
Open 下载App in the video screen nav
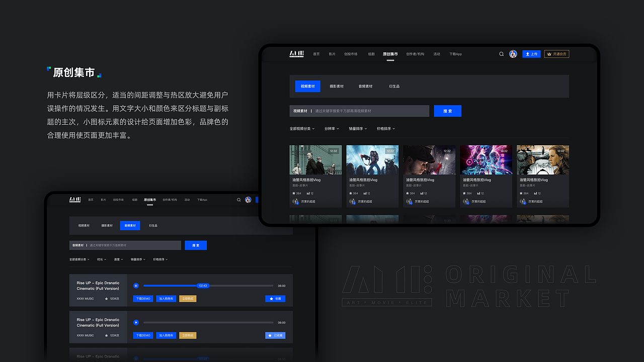(x=455, y=54)
